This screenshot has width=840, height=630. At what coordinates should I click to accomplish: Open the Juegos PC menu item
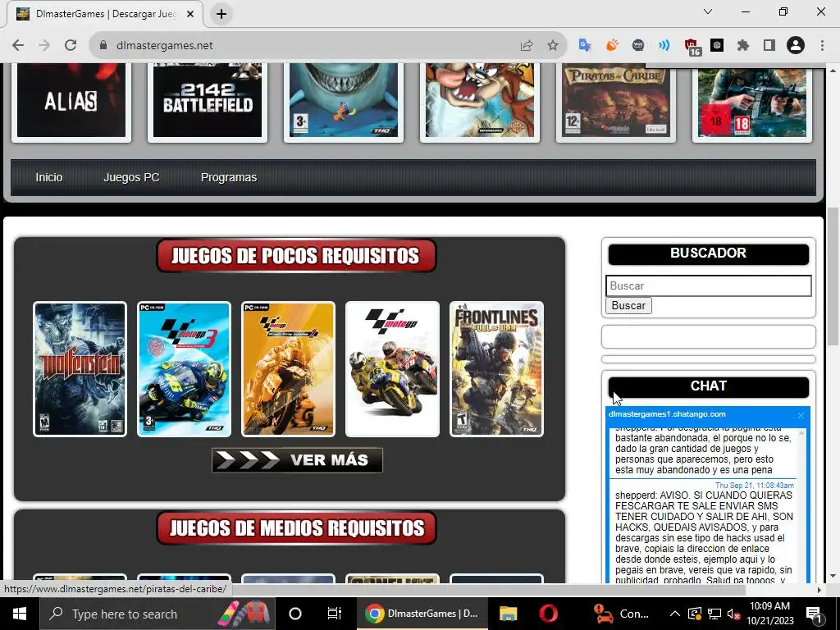tap(131, 177)
